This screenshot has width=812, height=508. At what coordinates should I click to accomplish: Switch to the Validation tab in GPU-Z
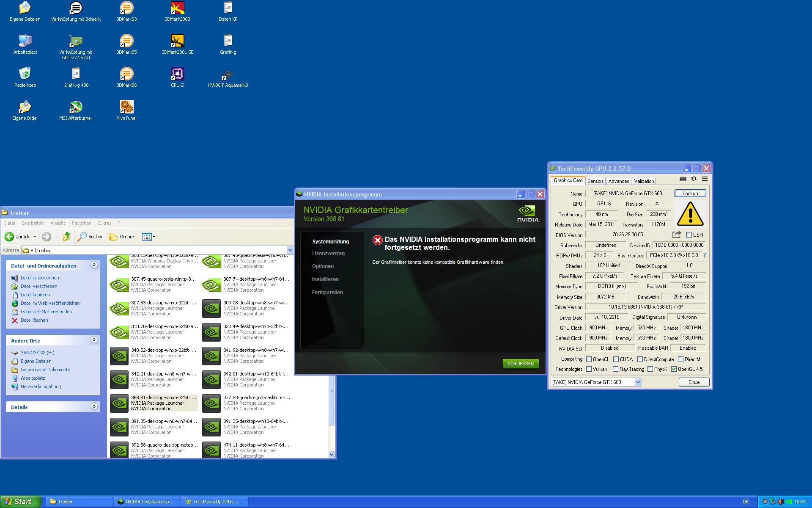click(x=644, y=181)
